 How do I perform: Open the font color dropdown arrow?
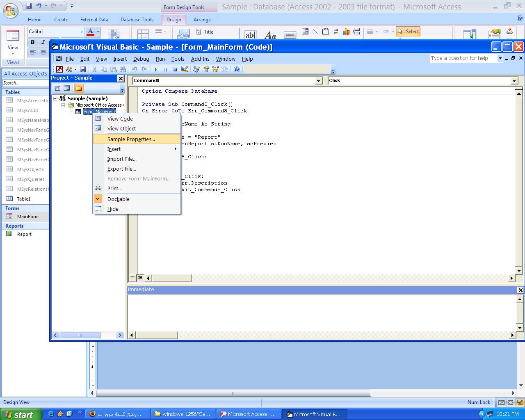pos(98,32)
